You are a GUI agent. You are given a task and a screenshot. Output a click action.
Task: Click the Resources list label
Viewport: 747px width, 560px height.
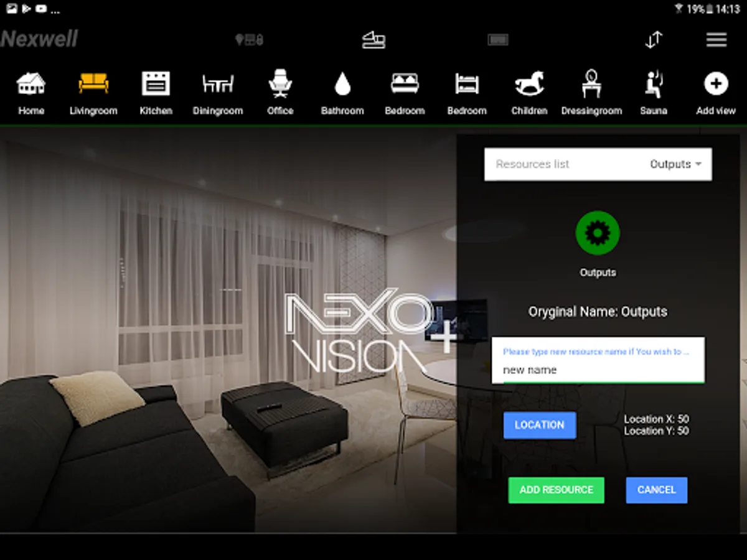[532, 164]
